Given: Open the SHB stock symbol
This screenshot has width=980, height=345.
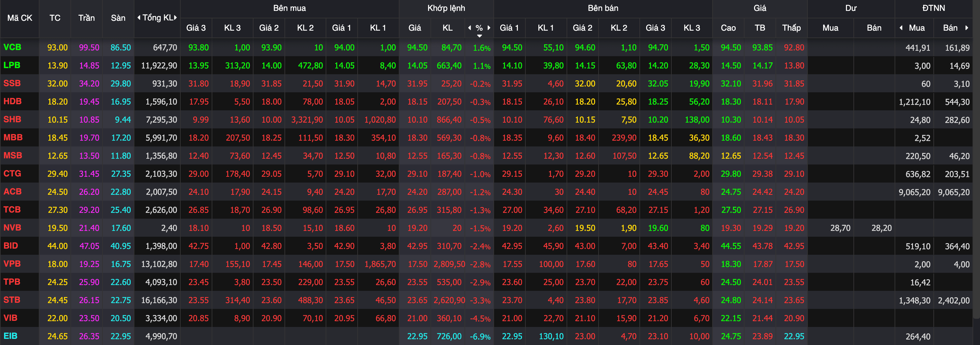Looking at the screenshot, I should 12,119.
